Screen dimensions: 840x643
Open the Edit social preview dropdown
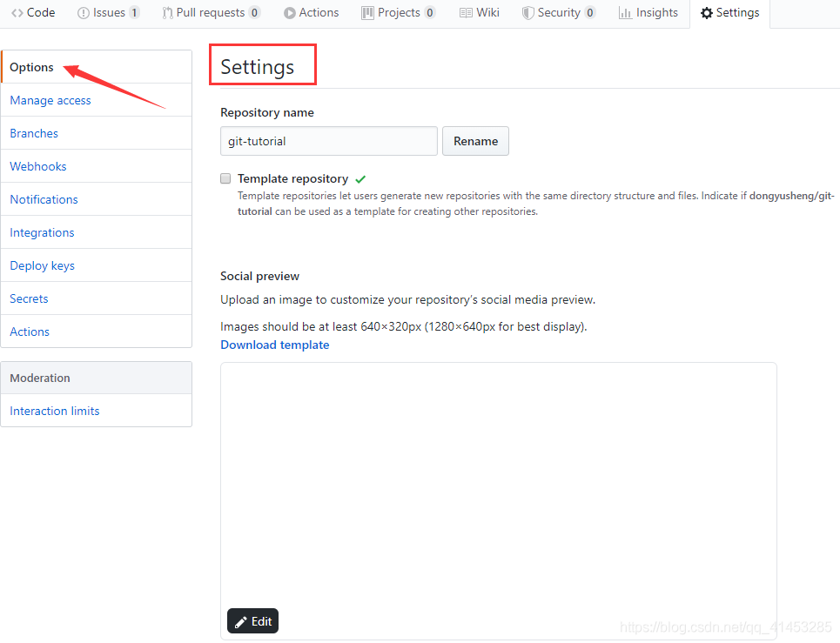252,621
